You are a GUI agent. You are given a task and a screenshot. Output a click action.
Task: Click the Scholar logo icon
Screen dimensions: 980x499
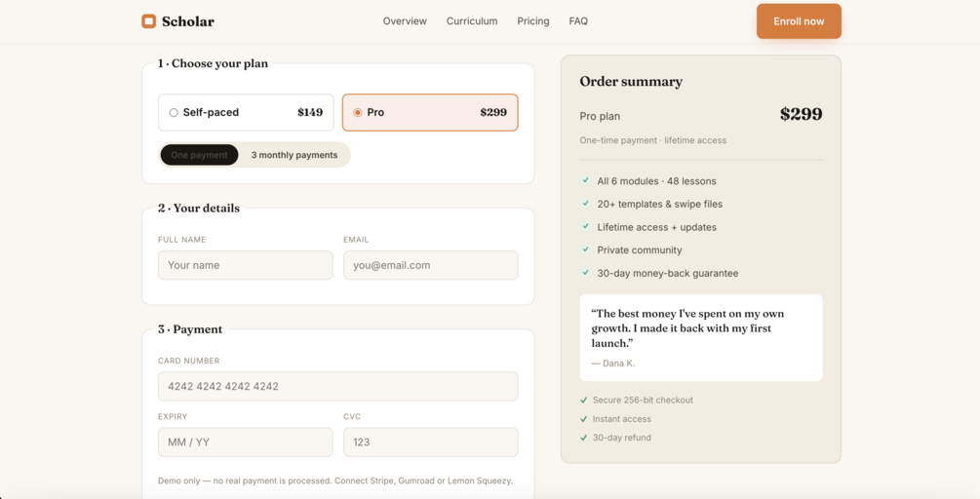[149, 21]
